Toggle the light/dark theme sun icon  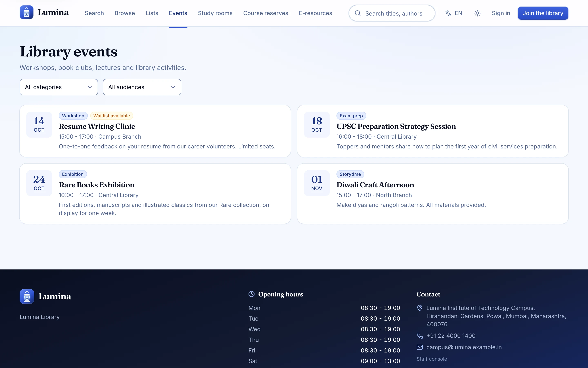point(477,13)
